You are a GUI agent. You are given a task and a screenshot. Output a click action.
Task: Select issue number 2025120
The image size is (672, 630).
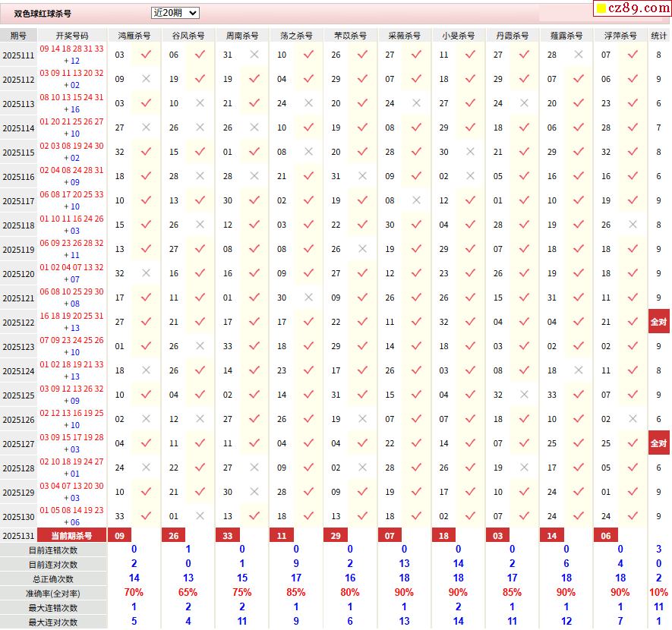tap(18, 274)
